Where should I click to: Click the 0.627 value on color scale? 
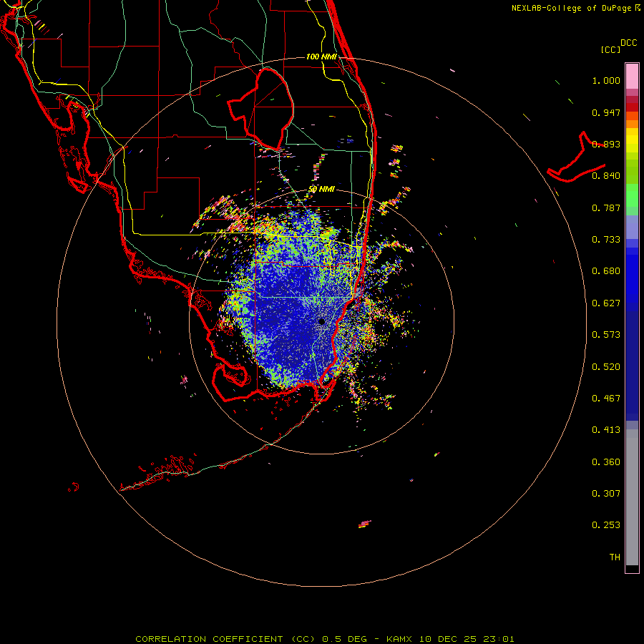tap(606, 303)
